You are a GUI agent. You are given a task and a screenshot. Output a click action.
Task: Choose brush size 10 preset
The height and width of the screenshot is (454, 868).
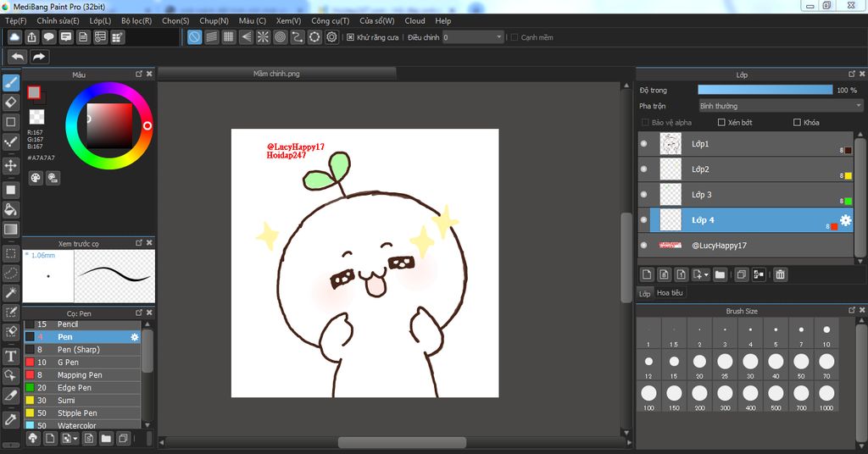coord(826,334)
